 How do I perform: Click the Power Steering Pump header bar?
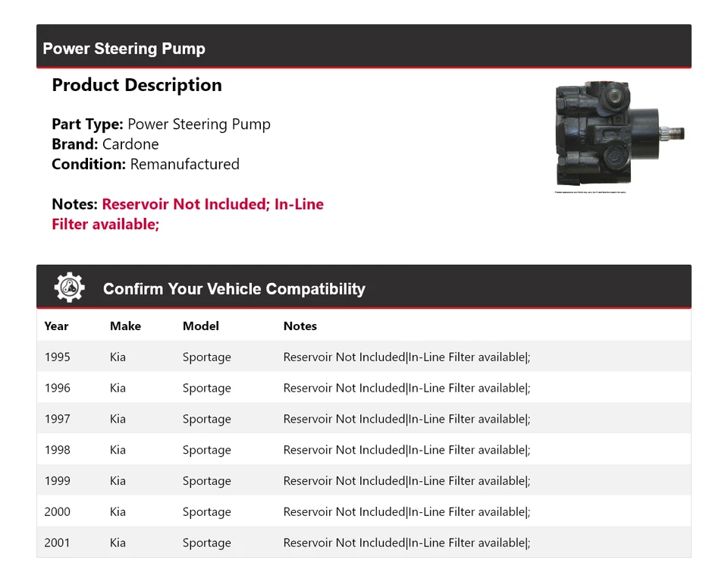tap(124, 49)
